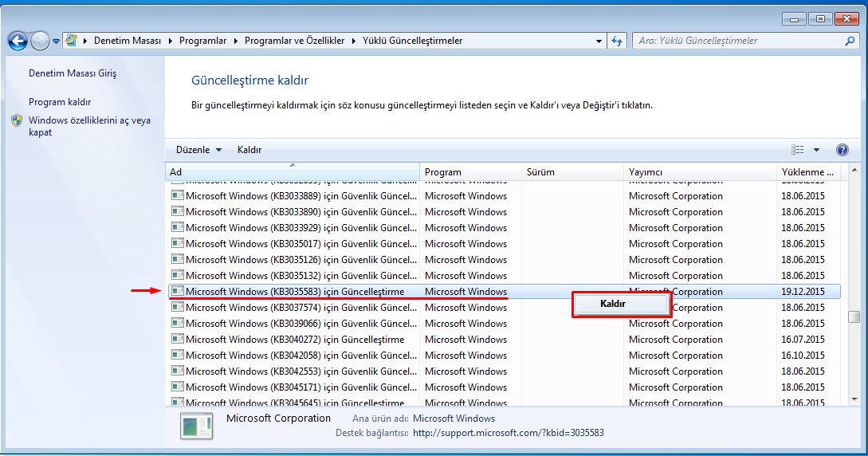Open the Denetim Masası Giriş link
The image size is (868, 456).
point(73,73)
